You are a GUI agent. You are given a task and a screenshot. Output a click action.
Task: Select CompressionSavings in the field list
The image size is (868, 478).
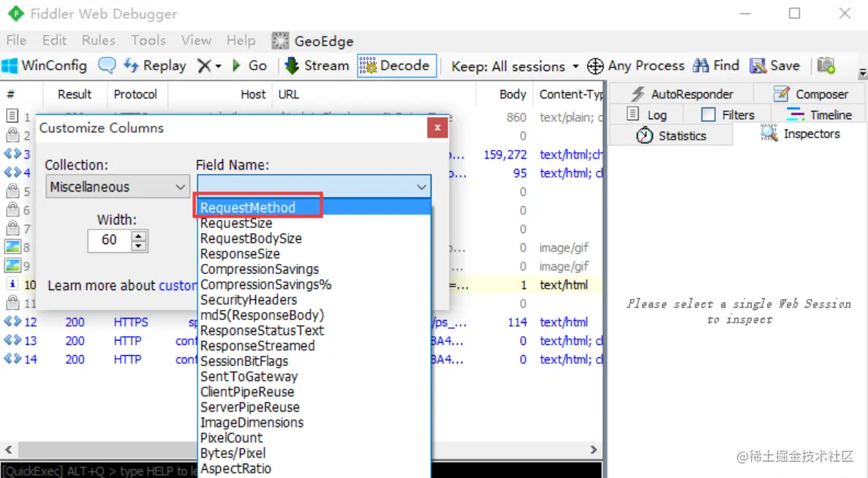(x=314, y=270)
